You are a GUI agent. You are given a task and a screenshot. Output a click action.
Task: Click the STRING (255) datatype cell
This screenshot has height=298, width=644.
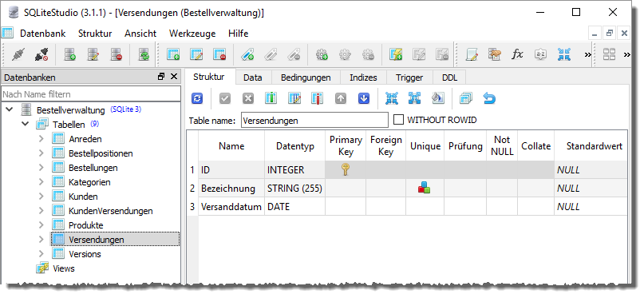295,189
